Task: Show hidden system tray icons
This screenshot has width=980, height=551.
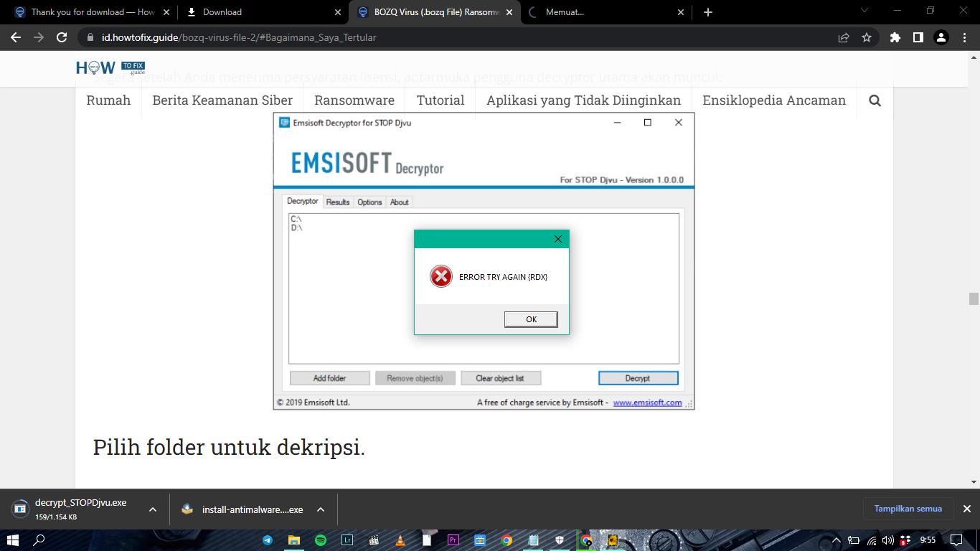Action: 836,540
